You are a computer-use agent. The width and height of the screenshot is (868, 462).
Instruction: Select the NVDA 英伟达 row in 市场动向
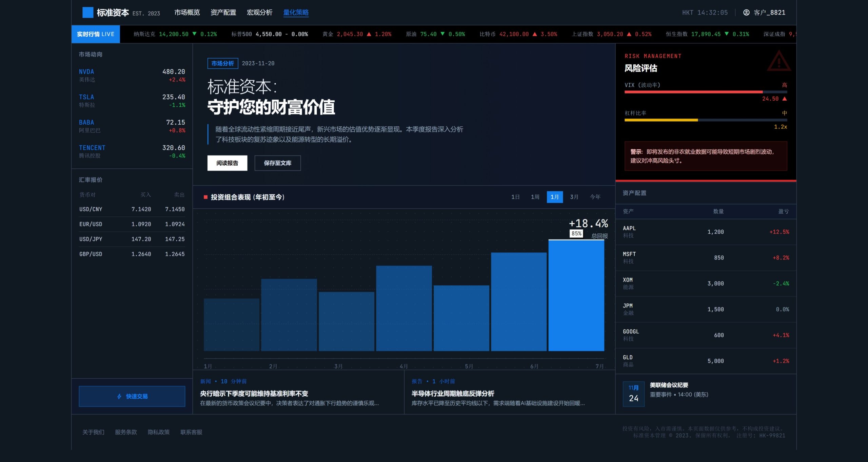(132, 76)
